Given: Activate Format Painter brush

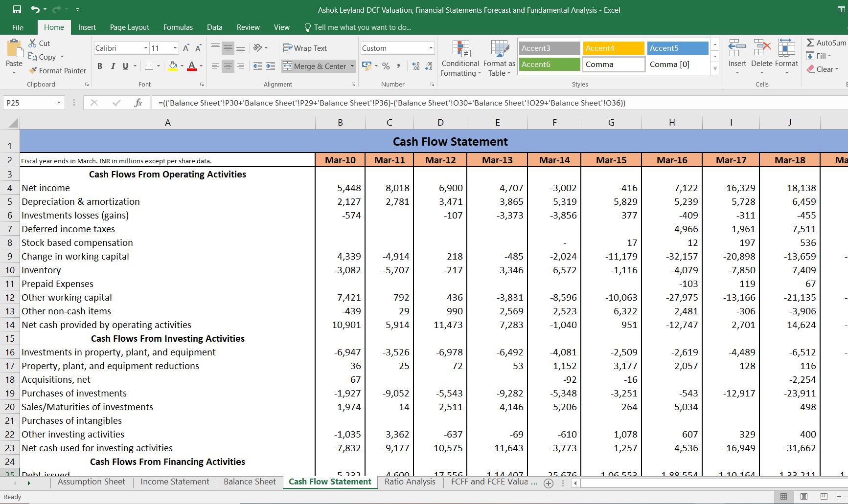Looking at the screenshot, I should click(x=57, y=70).
